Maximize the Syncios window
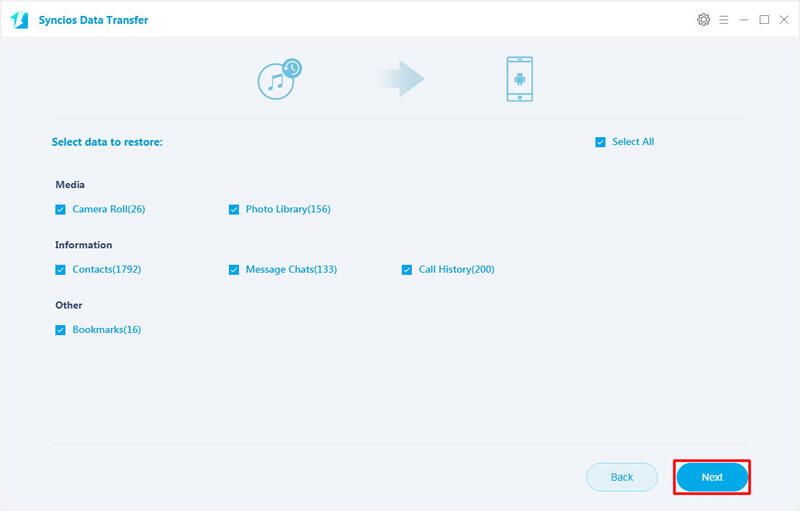 click(x=764, y=20)
